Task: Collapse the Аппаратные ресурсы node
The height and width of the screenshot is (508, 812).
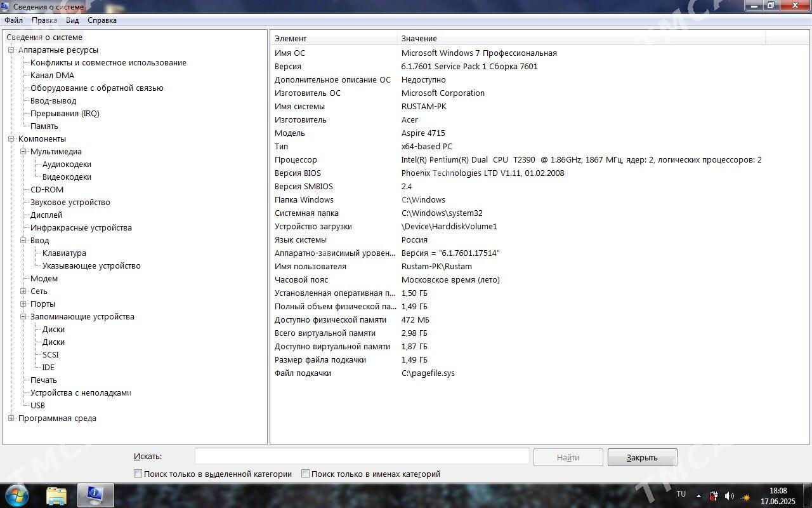Action: coord(11,50)
